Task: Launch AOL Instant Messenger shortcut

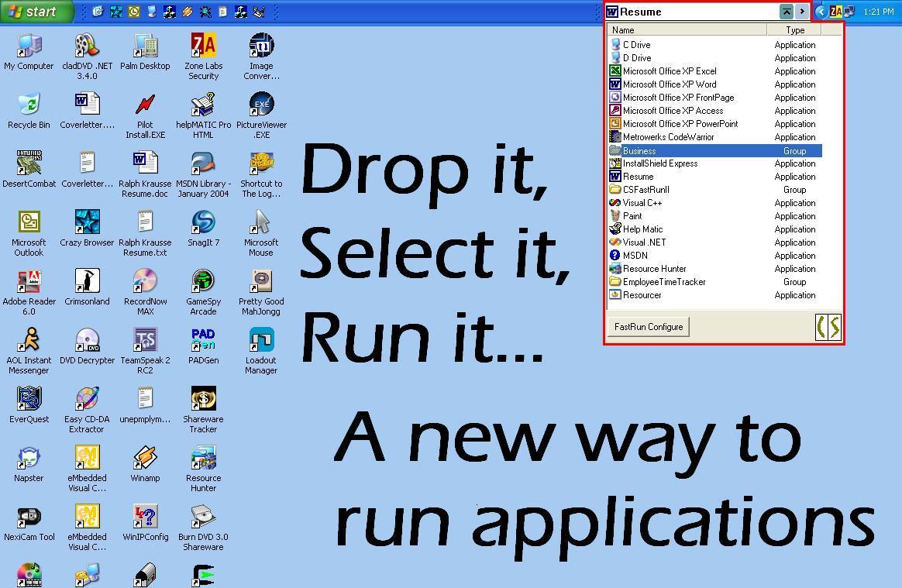Action: click(29, 351)
